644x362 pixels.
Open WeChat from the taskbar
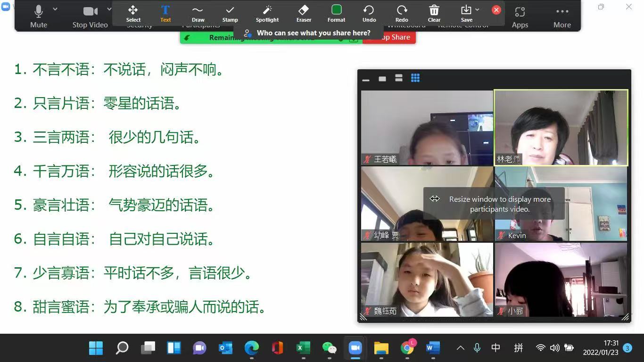[329, 348]
